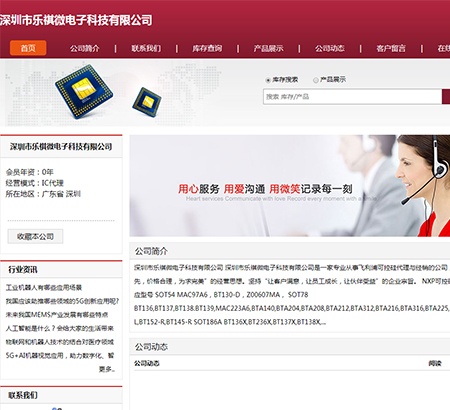The height and width of the screenshot is (410, 450).
Task: Click the large blue chip image
Action: 84,92
